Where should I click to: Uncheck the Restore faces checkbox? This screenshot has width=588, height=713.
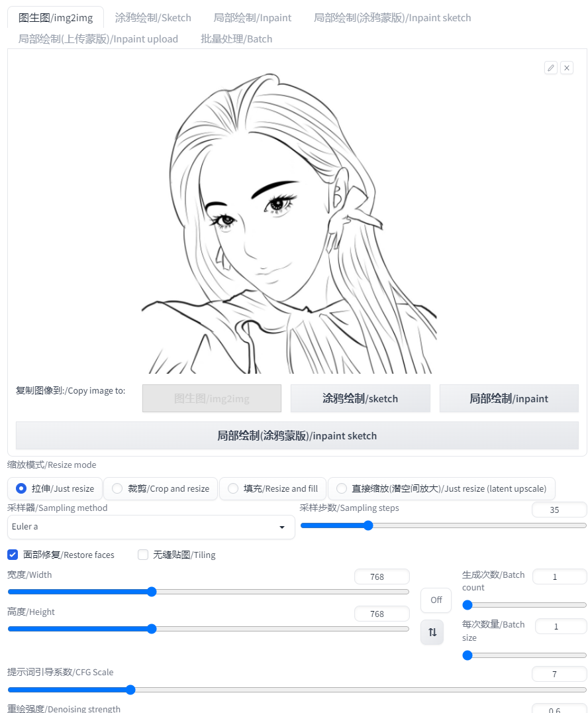13,555
